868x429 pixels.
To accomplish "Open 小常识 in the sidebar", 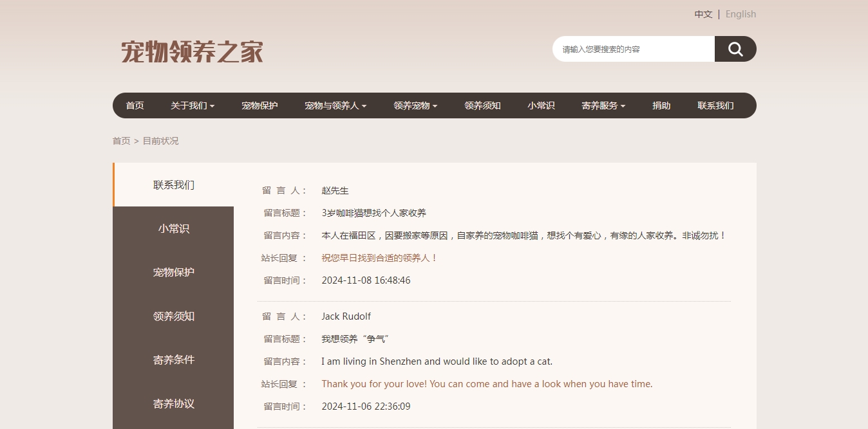I will pos(174,228).
